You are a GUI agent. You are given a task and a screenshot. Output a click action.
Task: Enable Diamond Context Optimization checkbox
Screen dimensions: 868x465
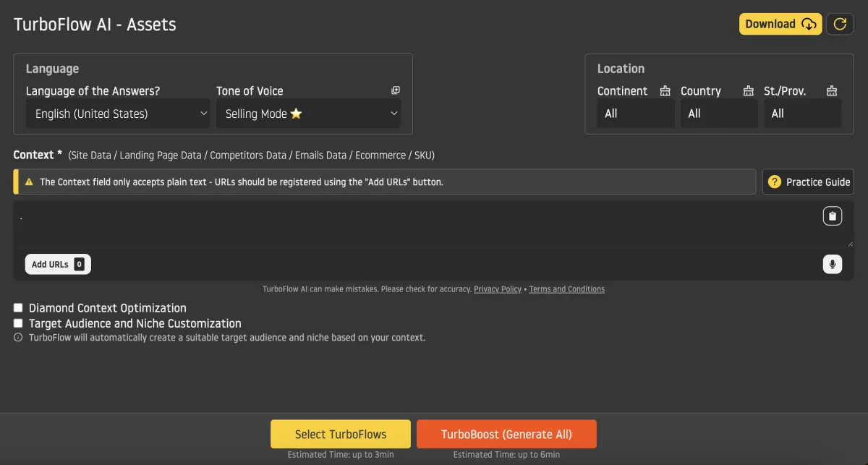pyautogui.click(x=18, y=308)
